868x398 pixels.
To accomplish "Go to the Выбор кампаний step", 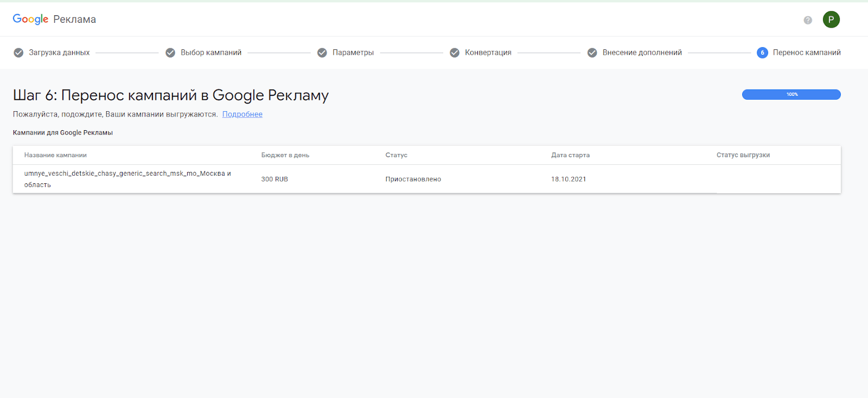I will tap(211, 53).
